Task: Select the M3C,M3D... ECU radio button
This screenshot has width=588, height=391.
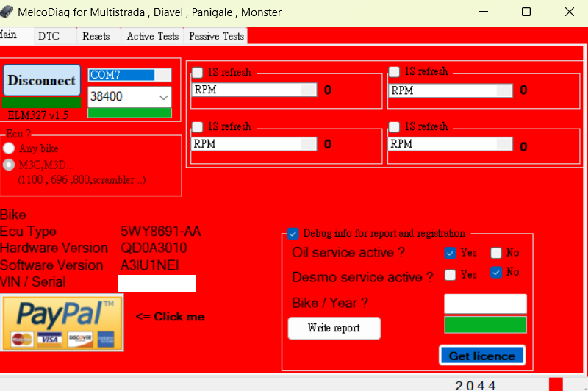Action: point(9,165)
